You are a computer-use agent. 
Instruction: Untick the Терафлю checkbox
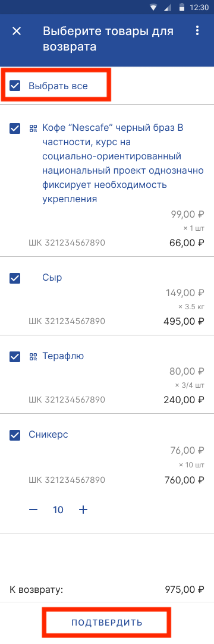pyautogui.click(x=15, y=357)
